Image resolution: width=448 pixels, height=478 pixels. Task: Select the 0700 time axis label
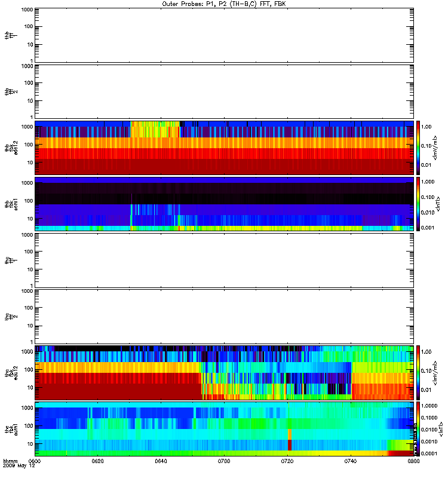pos(224,461)
